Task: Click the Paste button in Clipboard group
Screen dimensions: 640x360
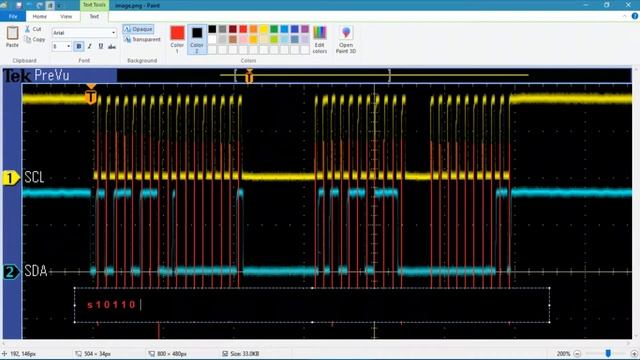Action: tap(12, 37)
